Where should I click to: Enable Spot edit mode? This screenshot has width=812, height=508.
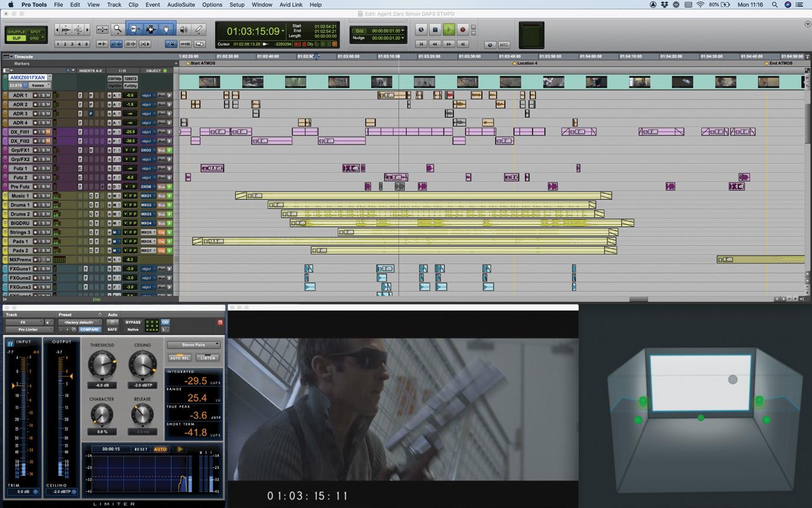[36, 32]
